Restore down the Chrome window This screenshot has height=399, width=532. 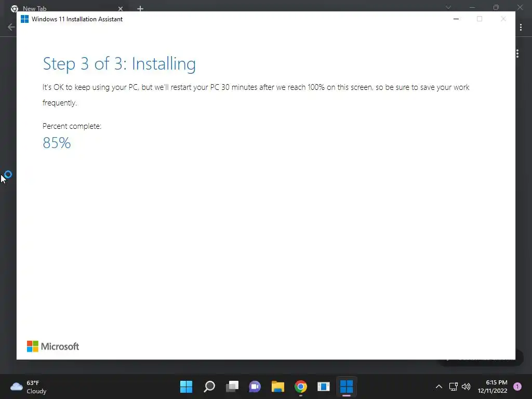point(496,7)
